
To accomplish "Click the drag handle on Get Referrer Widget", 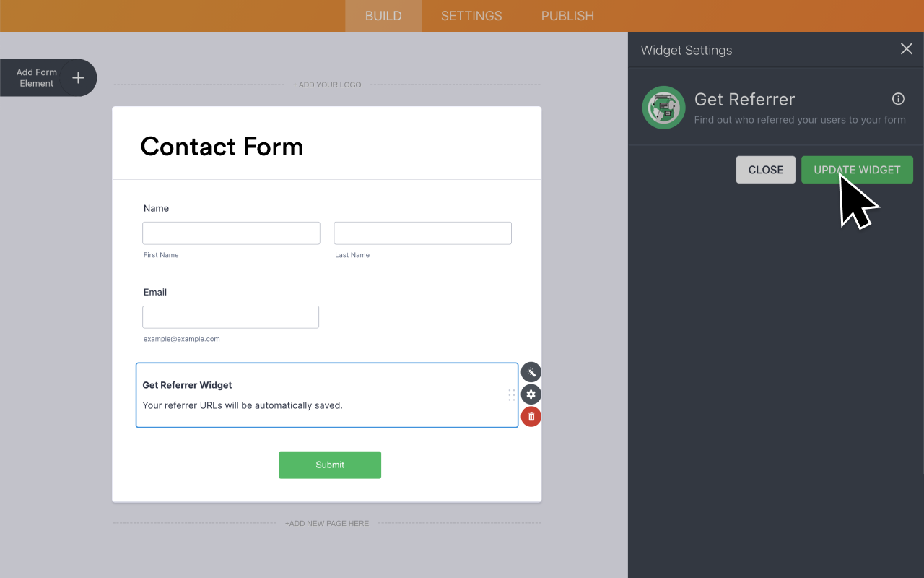I will pyautogui.click(x=511, y=394).
